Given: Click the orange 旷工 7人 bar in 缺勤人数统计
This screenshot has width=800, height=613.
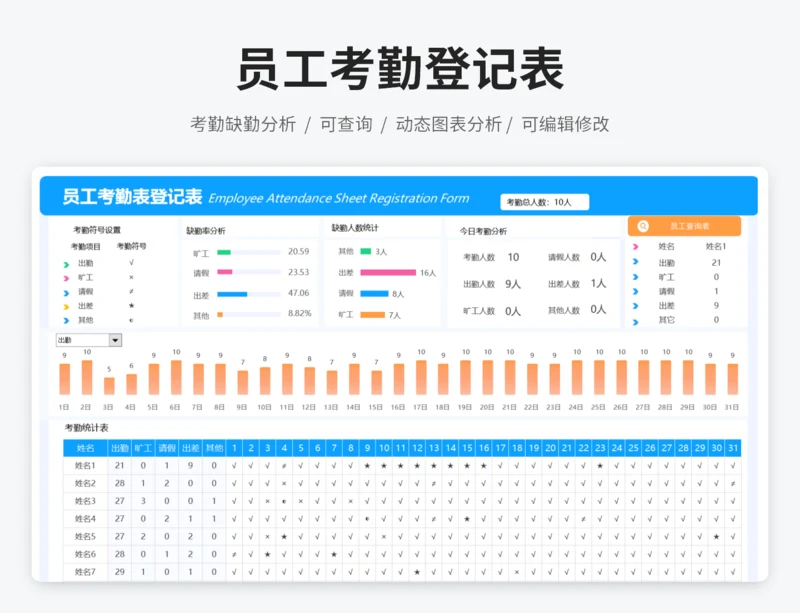Looking at the screenshot, I should click(372, 315).
